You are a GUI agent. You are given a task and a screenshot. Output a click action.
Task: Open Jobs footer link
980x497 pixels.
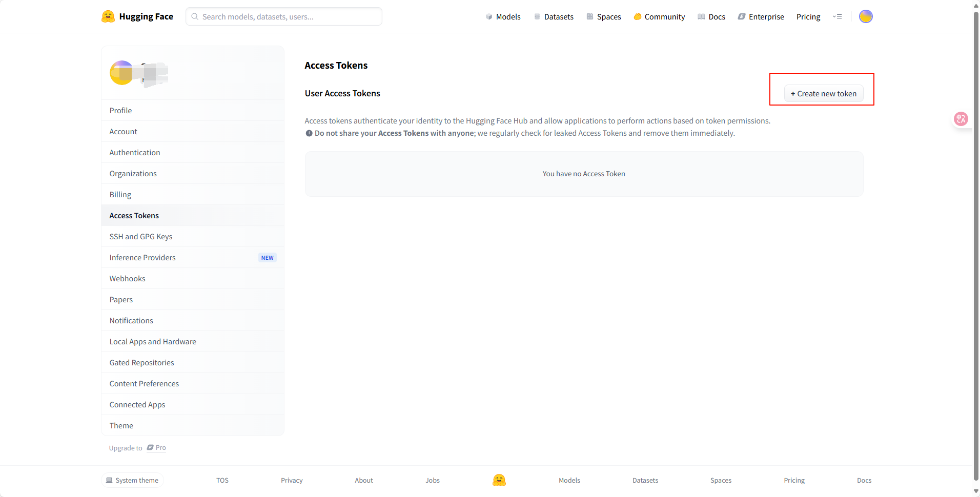433,480
